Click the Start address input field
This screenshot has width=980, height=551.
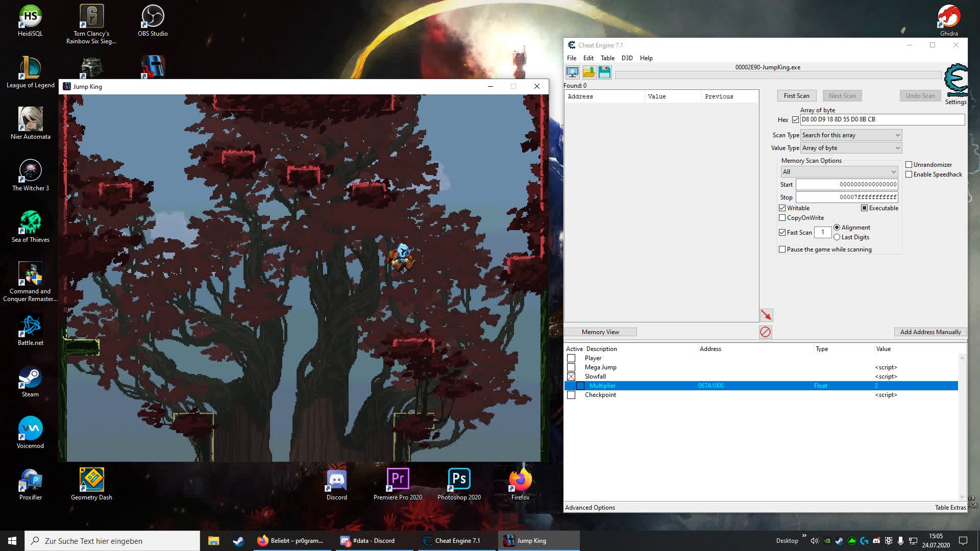tap(847, 185)
